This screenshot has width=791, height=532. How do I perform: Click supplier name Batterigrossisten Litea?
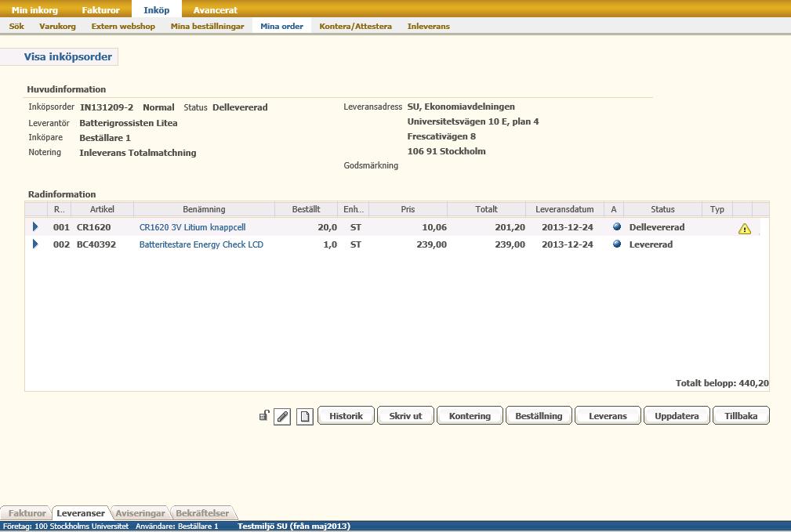pos(128,123)
